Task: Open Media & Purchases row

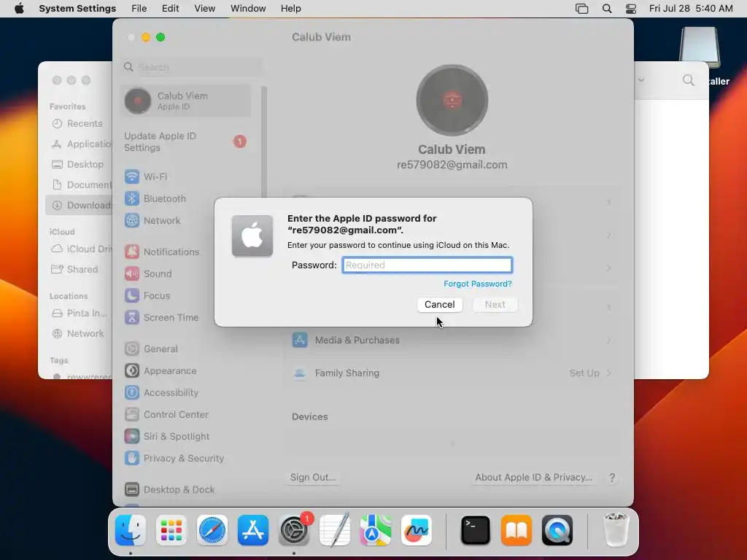Action: click(x=452, y=340)
